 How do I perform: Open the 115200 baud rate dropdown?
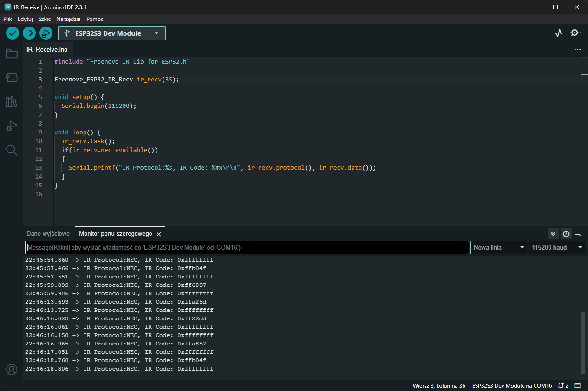[557, 248]
